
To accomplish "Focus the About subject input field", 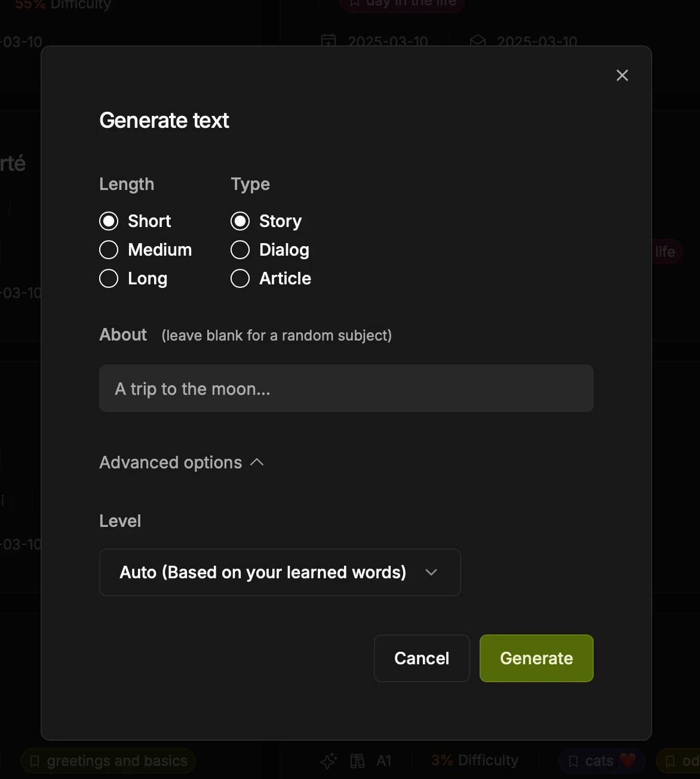I will pos(346,388).
